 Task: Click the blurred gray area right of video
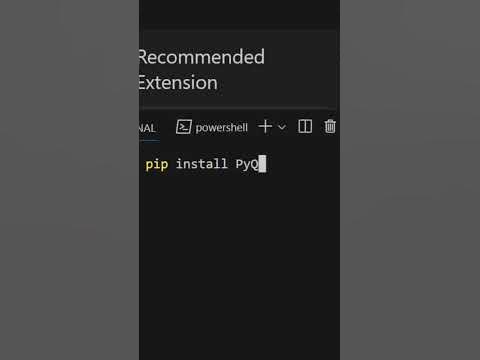click(410, 180)
